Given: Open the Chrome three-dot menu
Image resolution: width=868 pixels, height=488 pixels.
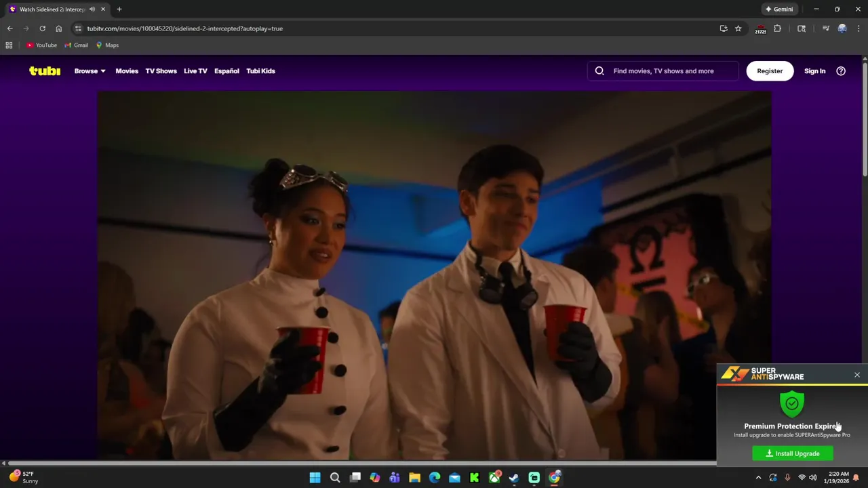Looking at the screenshot, I should coord(859,28).
